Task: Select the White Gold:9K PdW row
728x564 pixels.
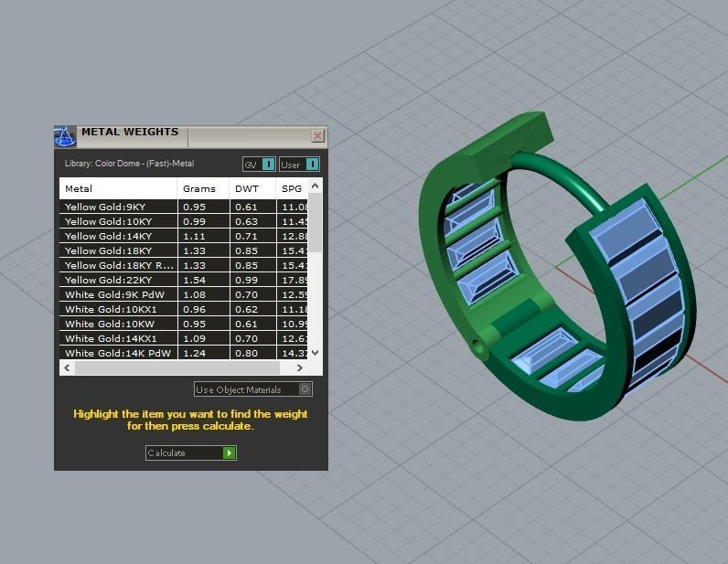Action: 184,294
